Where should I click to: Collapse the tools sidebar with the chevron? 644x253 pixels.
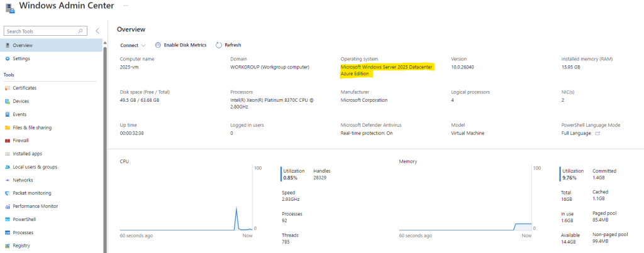point(97,31)
